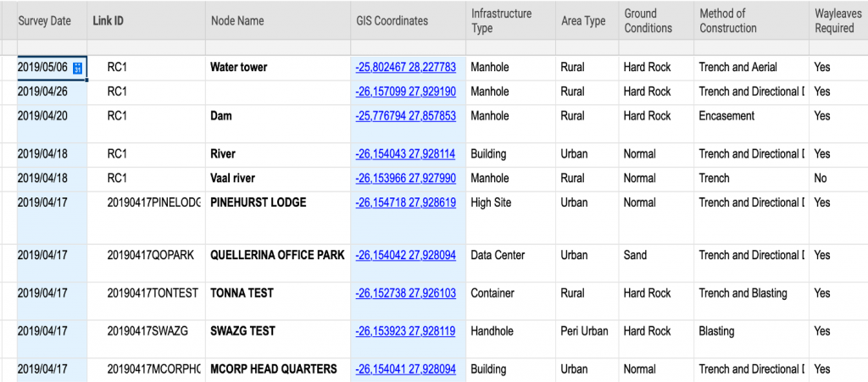Open the Dam coordinates link
Screen dimensions: 868x382
pyautogui.click(x=405, y=116)
